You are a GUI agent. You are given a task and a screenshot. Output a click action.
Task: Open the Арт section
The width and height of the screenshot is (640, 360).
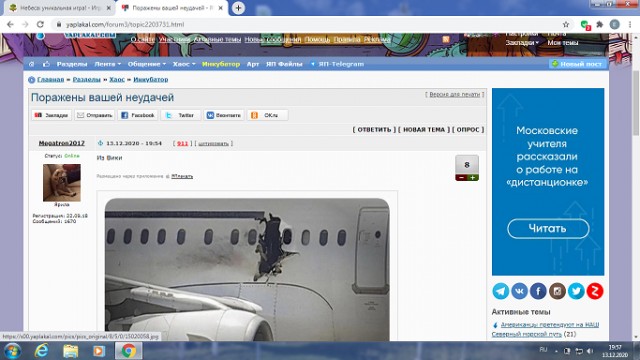pos(253,64)
